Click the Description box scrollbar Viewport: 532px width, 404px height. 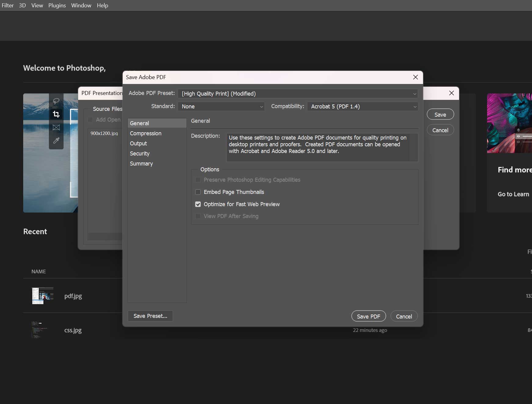(414, 147)
